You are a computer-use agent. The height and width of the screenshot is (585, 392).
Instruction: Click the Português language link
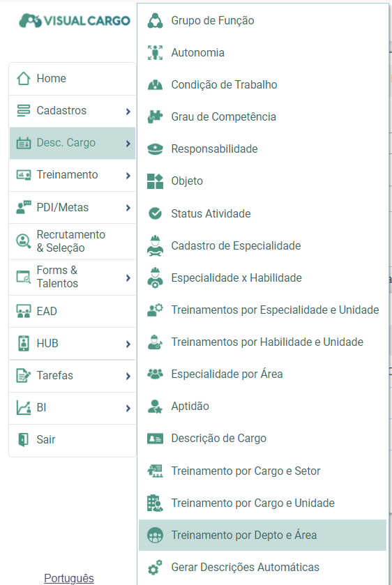69,578
